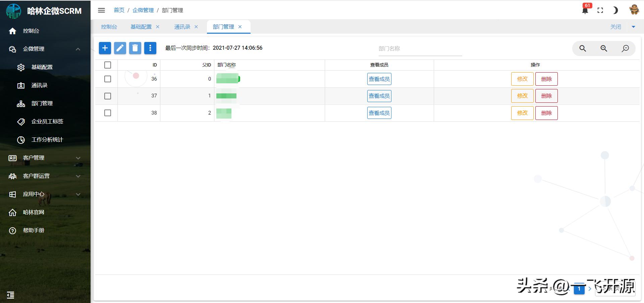Open the notification bell with 61 badge
This screenshot has width=644, height=303.
[585, 10]
